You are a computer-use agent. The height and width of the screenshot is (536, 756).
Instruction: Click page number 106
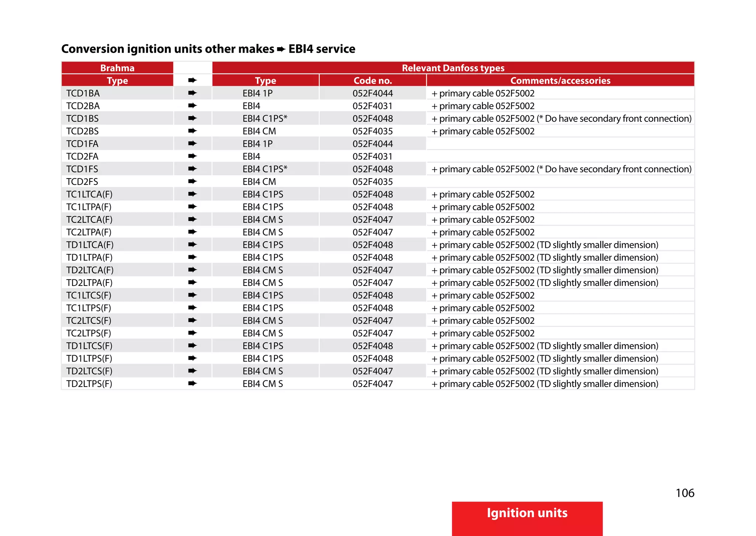click(685, 493)
